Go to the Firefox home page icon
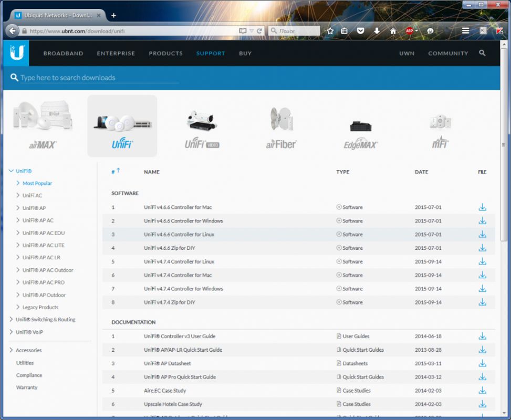Image resolution: width=511 pixels, height=420 pixels. point(393,31)
